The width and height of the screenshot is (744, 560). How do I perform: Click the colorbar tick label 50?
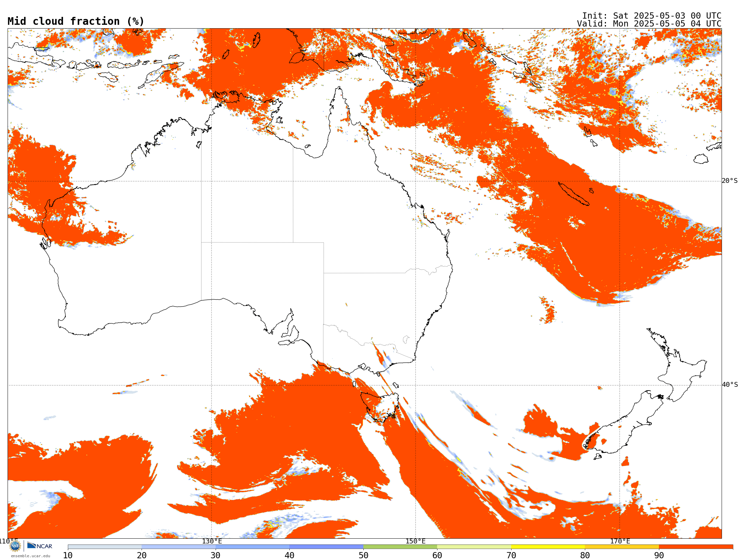(x=363, y=556)
